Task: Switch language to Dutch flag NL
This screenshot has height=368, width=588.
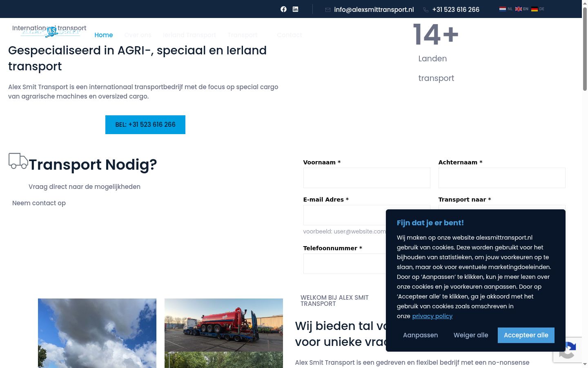Action: (x=506, y=9)
